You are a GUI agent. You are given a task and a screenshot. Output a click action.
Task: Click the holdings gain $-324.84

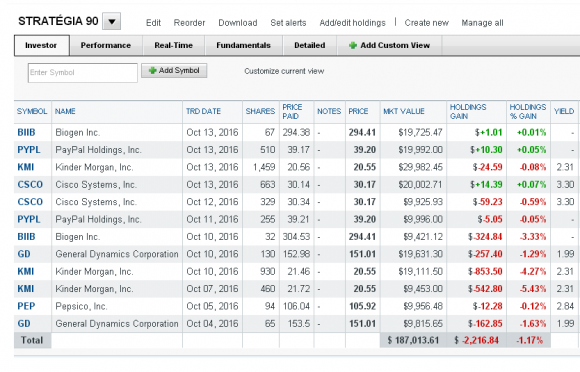click(485, 237)
